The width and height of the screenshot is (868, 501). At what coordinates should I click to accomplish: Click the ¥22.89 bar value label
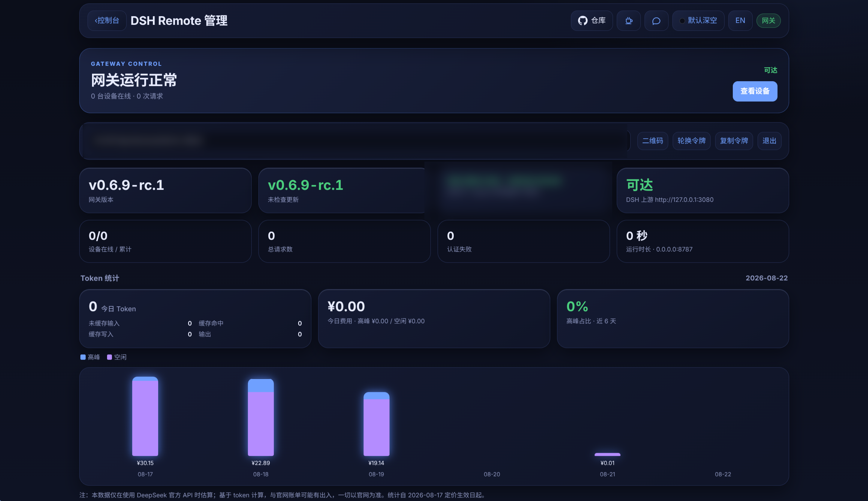(261, 463)
